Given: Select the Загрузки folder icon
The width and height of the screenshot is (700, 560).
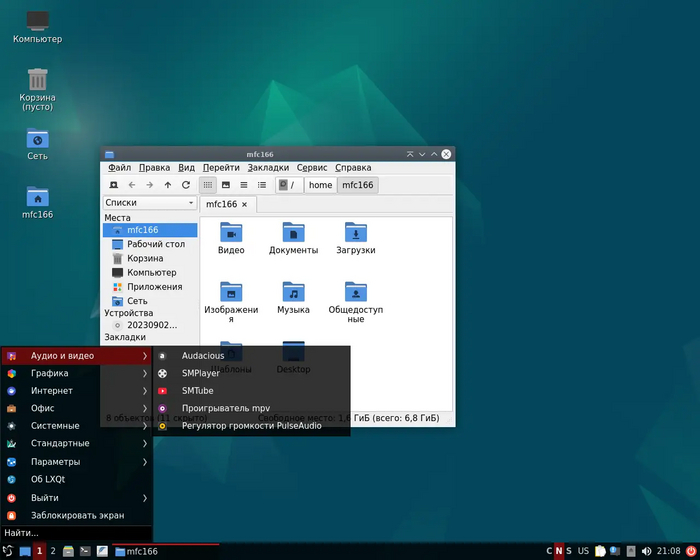Looking at the screenshot, I should (356, 233).
